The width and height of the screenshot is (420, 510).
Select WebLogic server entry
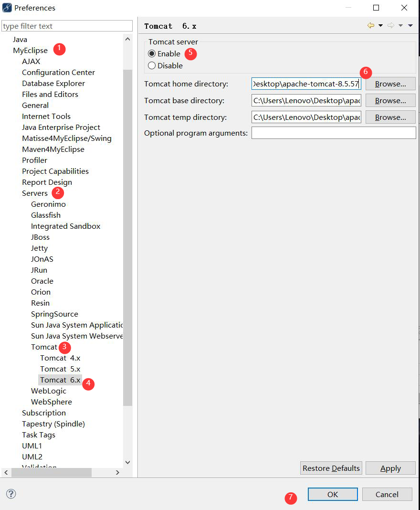[49, 391]
